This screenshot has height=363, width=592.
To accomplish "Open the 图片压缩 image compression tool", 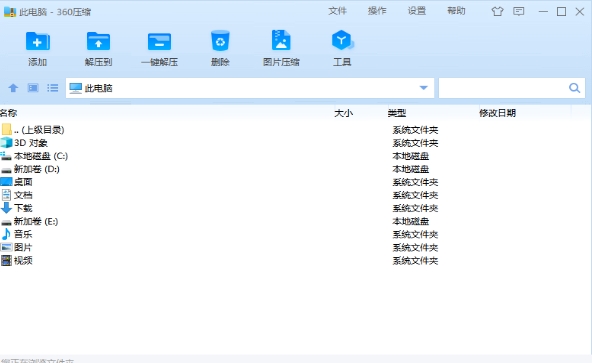I will click(x=281, y=40).
